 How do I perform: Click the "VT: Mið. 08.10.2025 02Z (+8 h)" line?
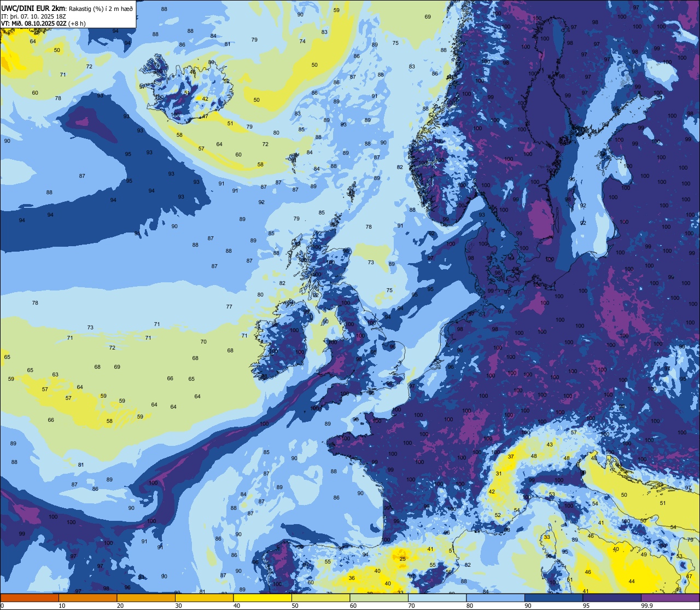point(43,23)
